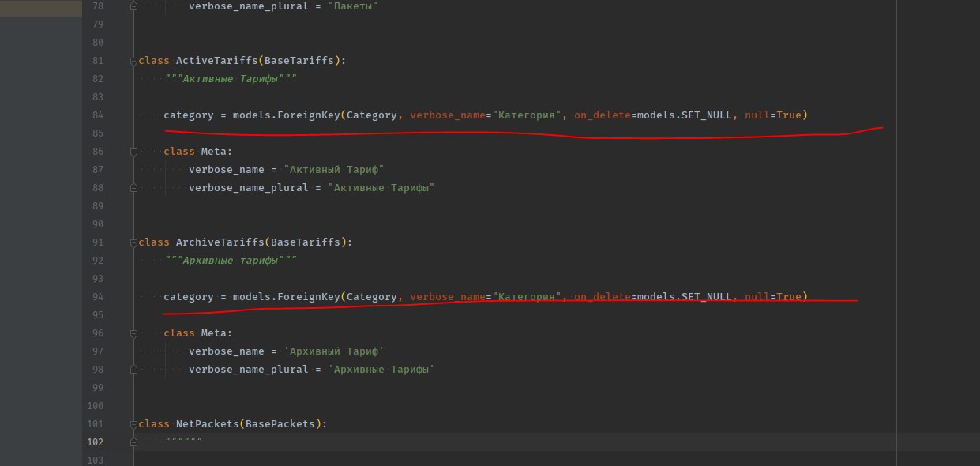Screen dimensions: 980x466
Task: Click on_delete argument on line 84
Action: pos(603,115)
